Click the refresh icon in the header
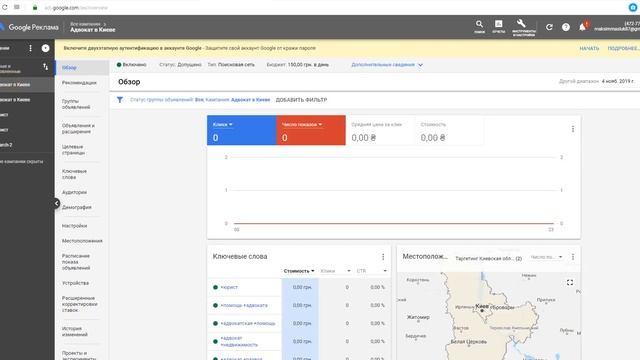Image resolution: width=640 pixels, height=360 pixels. point(549,27)
